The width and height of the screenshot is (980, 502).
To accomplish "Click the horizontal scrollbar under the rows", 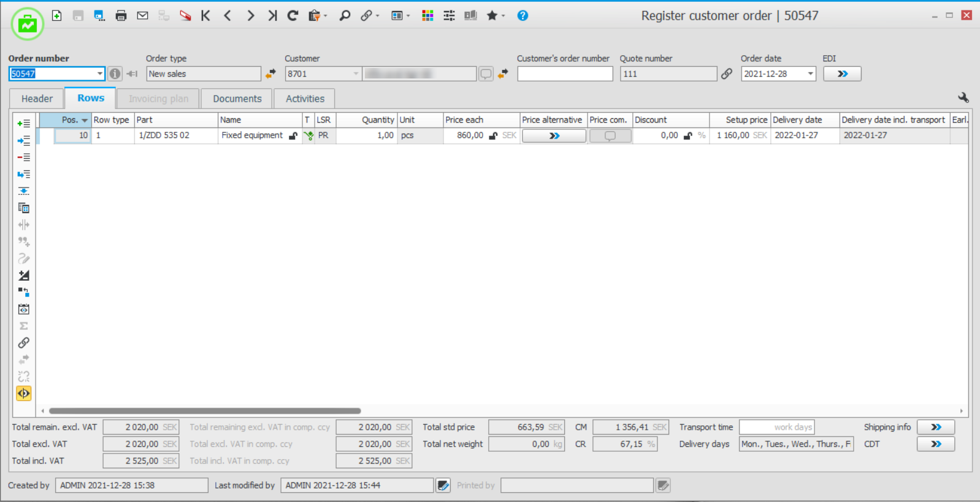I will tap(205, 411).
